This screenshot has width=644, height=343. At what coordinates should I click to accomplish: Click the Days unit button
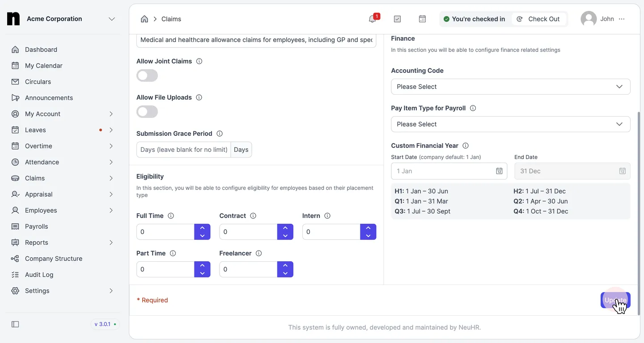(241, 150)
